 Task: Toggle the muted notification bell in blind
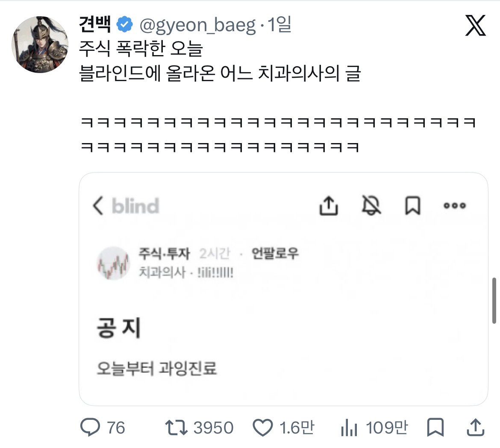371,205
